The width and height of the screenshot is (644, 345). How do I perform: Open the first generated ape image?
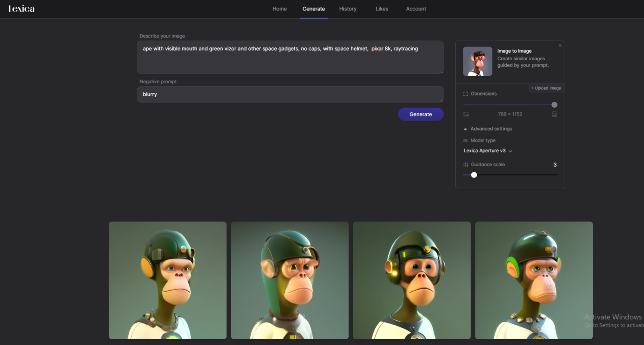[167, 280]
